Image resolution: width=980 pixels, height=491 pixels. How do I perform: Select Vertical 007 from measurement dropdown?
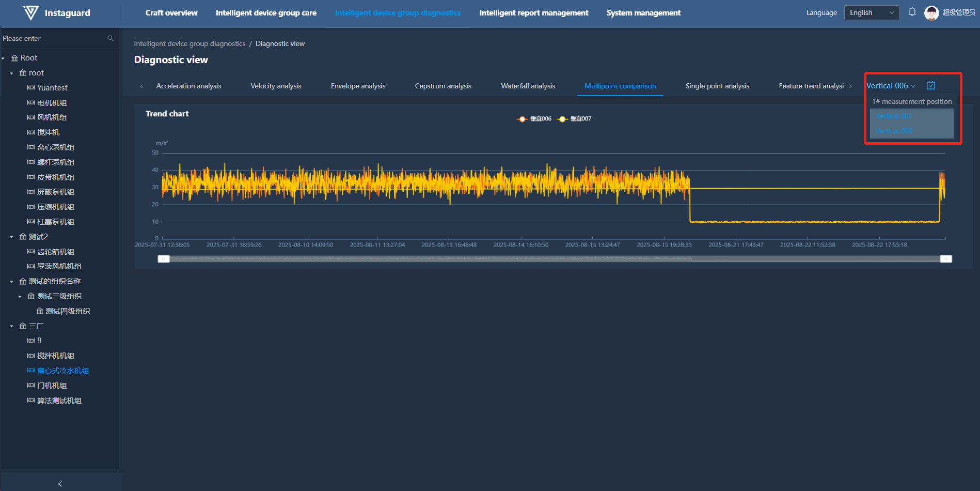(x=894, y=116)
